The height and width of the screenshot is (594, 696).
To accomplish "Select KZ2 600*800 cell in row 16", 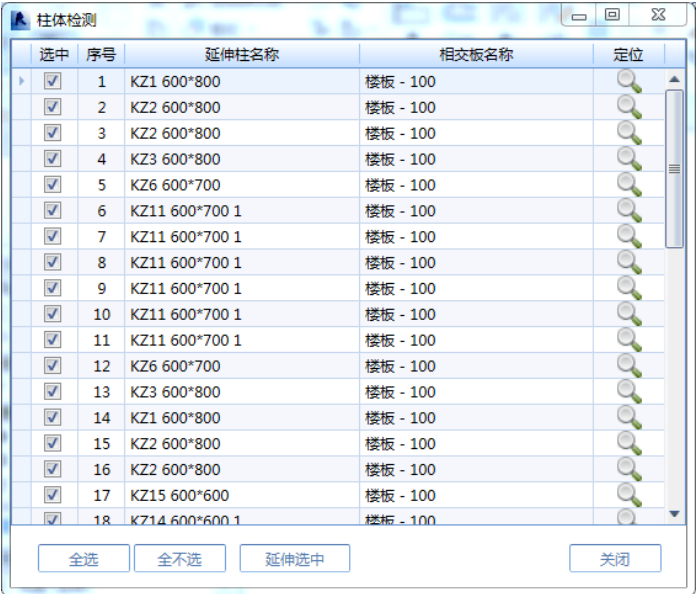I will pyautogui.click(x=242, y=469).
